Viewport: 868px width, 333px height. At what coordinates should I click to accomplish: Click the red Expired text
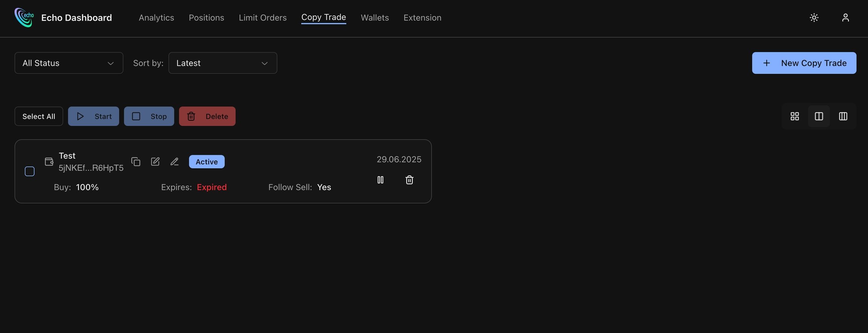(x=212, y=187)
